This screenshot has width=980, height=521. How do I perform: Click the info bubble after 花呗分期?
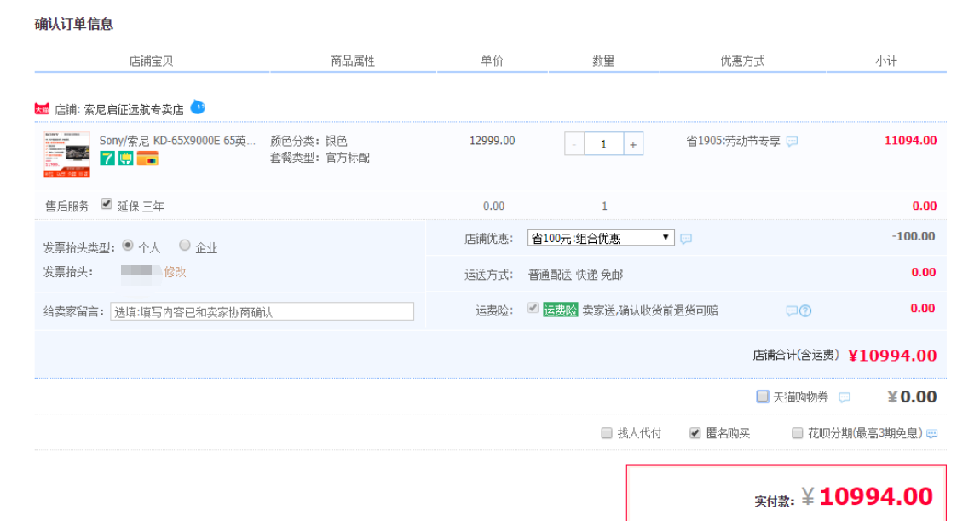932,433
